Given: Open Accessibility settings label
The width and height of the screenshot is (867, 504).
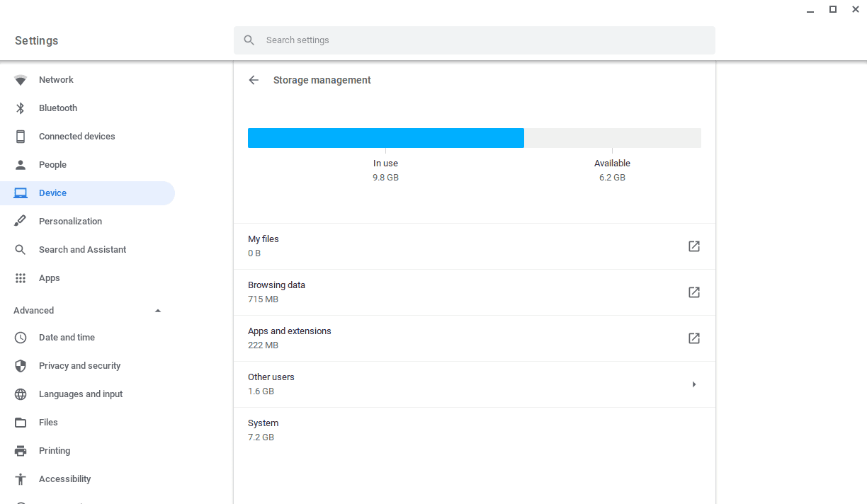Looking at the screenshot, I should (64, 479).
